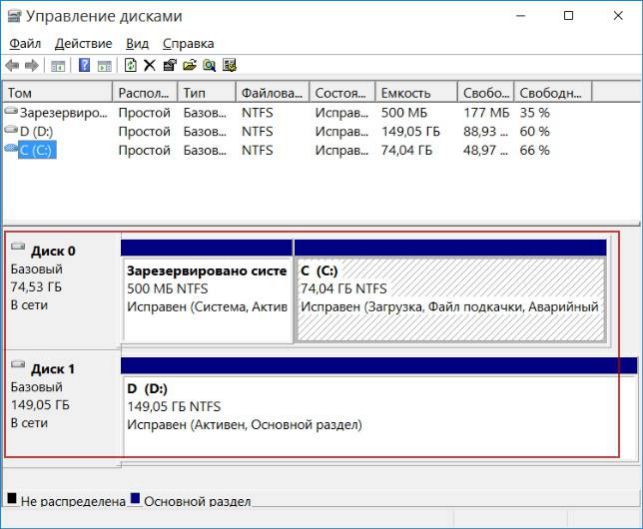Click the 149,05 ГБ capacity cell in list
The image size is (643, 529).
(410, 131)
